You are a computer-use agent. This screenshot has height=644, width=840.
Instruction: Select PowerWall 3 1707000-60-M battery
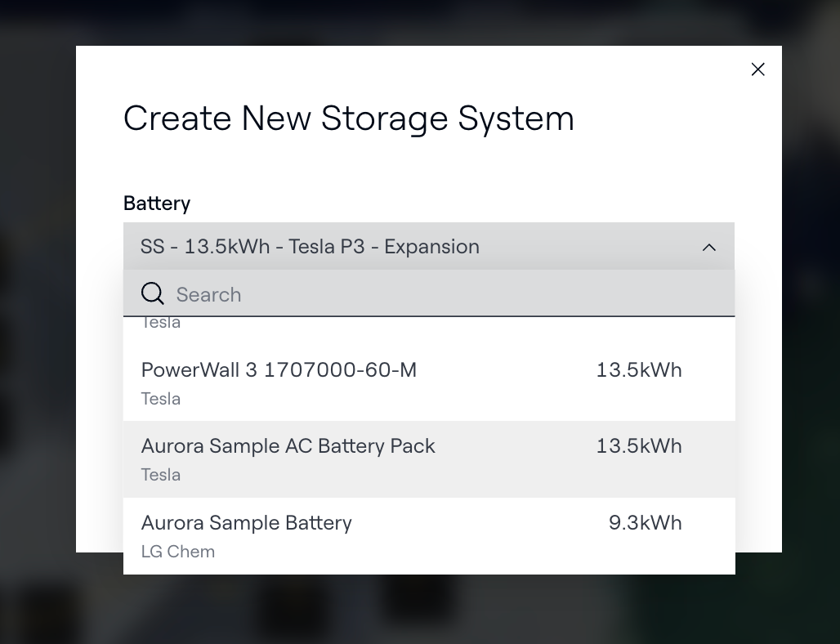click(x=279, y=370)
